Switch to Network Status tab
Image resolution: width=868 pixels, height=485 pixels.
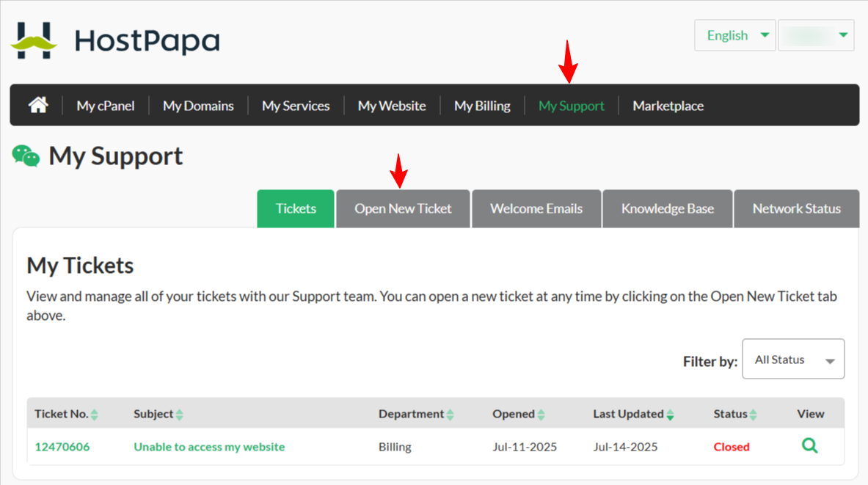pos(797,208)
